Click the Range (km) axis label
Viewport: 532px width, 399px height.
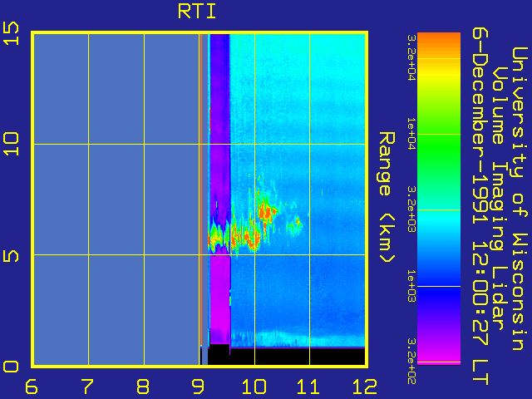(387, 197)
